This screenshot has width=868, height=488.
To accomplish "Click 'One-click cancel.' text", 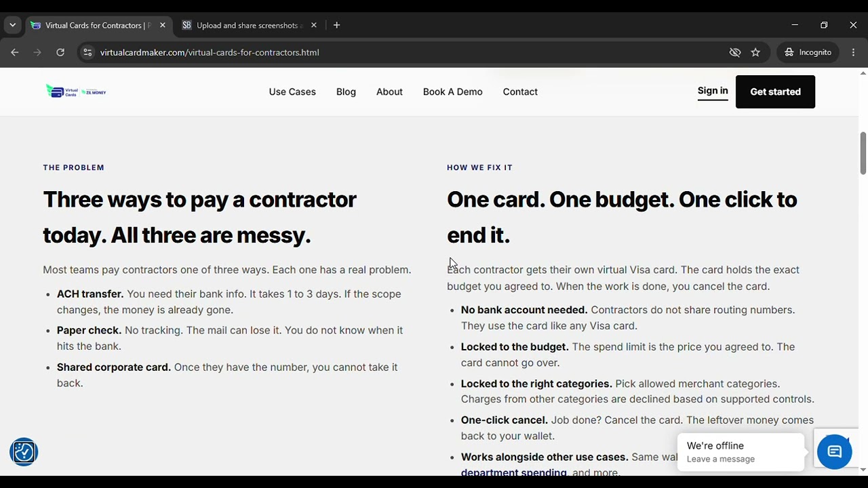I will 505,420.
